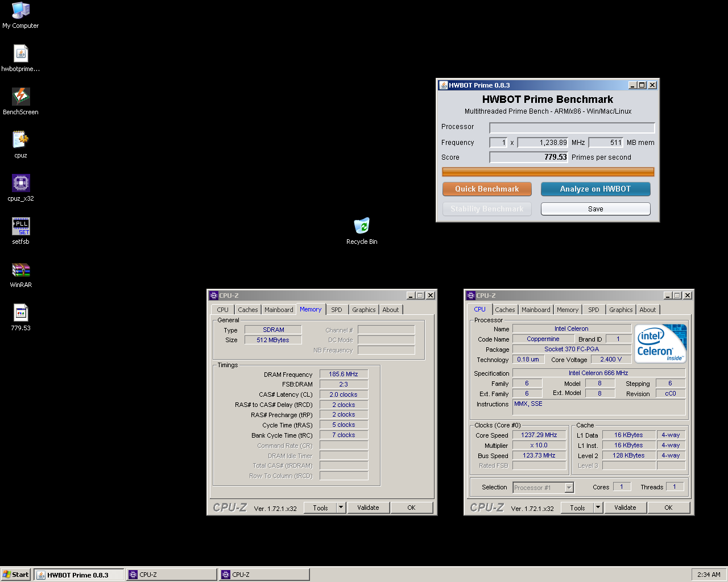Screen dimensions: 728x582
Task: Open Mainboard tab in Memory CPU-Z window
Action: (279, 310)
